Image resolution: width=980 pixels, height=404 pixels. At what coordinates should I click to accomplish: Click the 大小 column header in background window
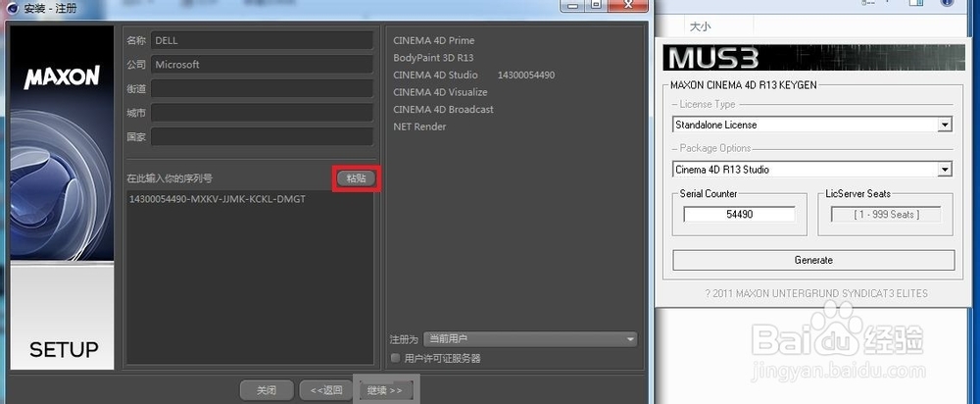700,26
